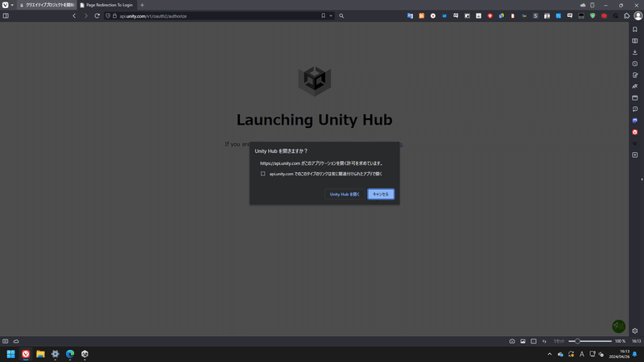644x362 pixels.
Task: Expand the address bar history dropdown
Action: [x=331, y=16]
